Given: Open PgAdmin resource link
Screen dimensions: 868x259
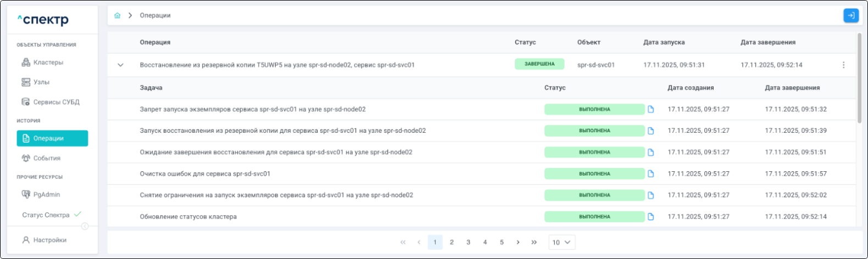Looking at the screenshot, I should [46, 194].
